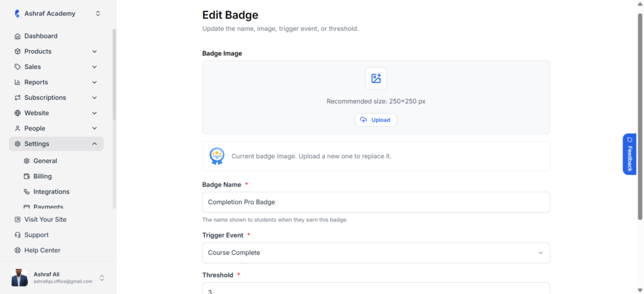Expand the Ashraf Ali account menu
The image size is (644, 294).
click(x=102, y=278)
